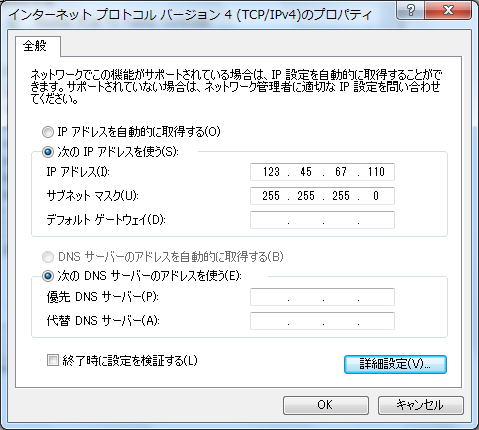Open the 全般 tab
The image size is (479, 430).
point(35,46)
